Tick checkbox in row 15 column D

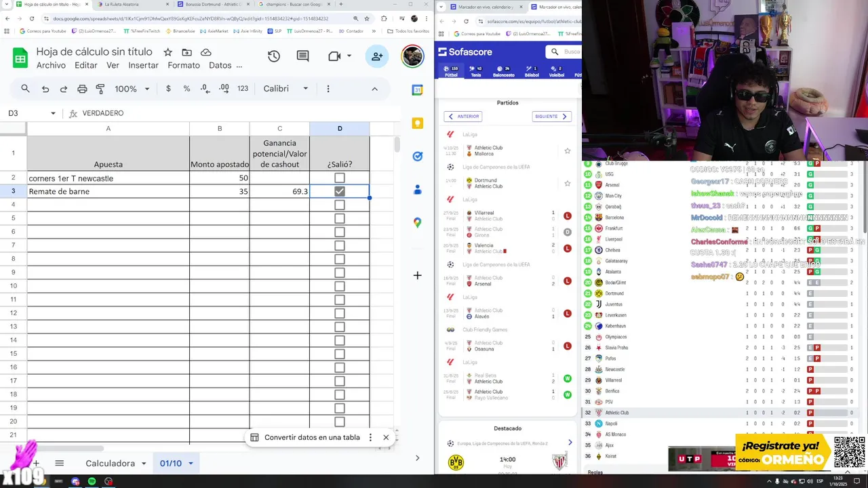340,354
